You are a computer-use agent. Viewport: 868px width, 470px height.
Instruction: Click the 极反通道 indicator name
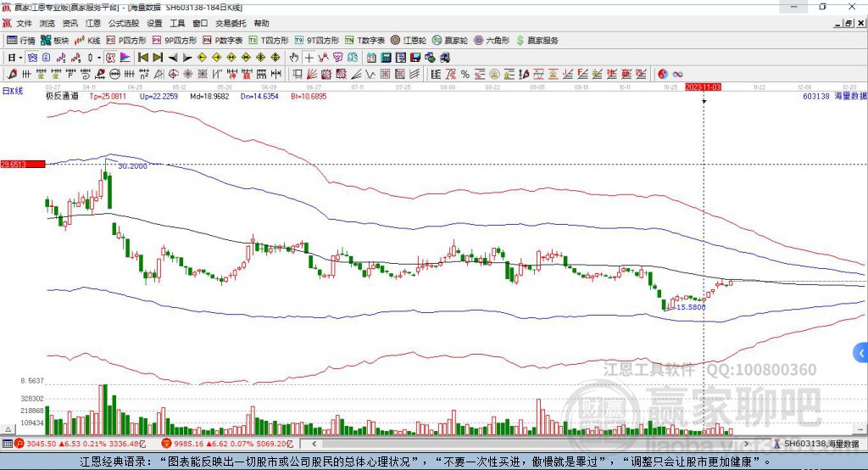(x=62, y=96)
